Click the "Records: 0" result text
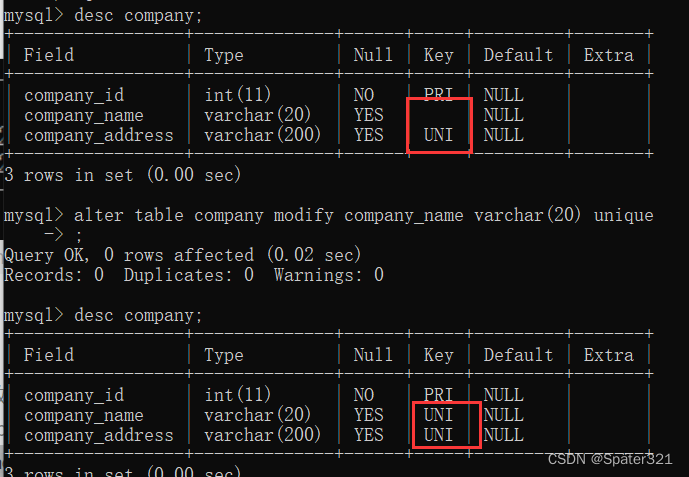The height and width of the screenshot is (477, 689). [53, 274]
